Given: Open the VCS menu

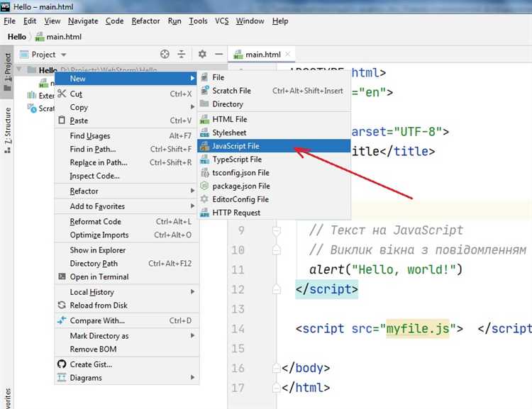Looking at the screenshot, I should point(222,21).
